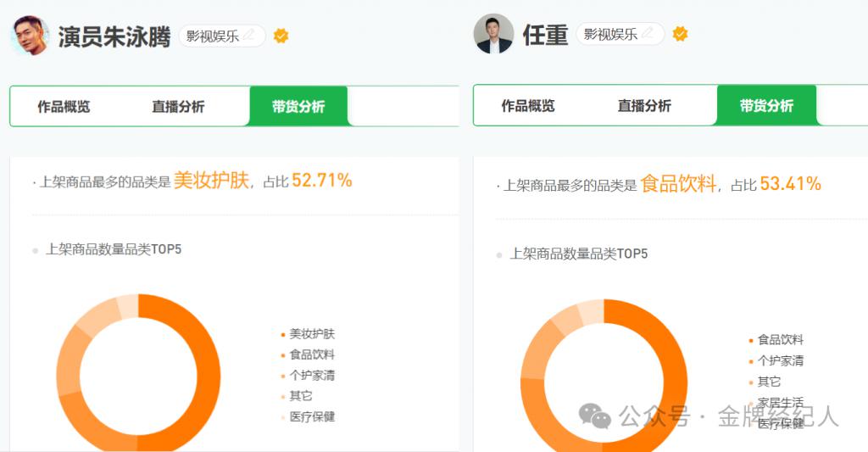Screen dimensions: 868x452
Task: Edit 任重's 影视娱乐 tag pencil icon
Action: pos(648,33)
